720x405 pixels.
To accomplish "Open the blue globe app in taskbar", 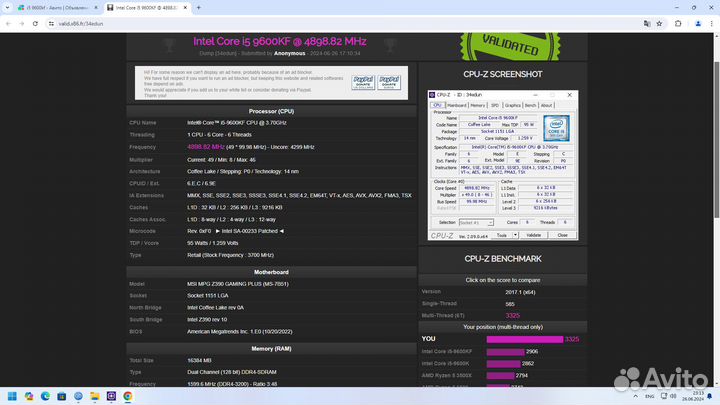I will click(x=78, y=396).
